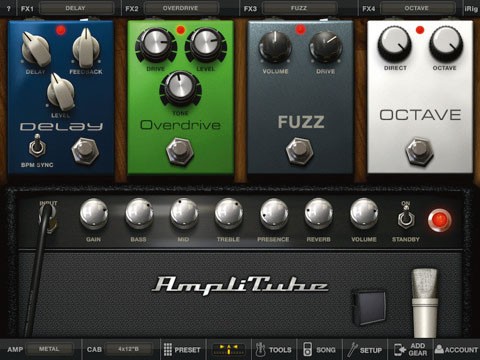The height and width of the screenshot is (360, 480).
Task: Open the FX4 Octave effect selector
Action: click(418, 8)
